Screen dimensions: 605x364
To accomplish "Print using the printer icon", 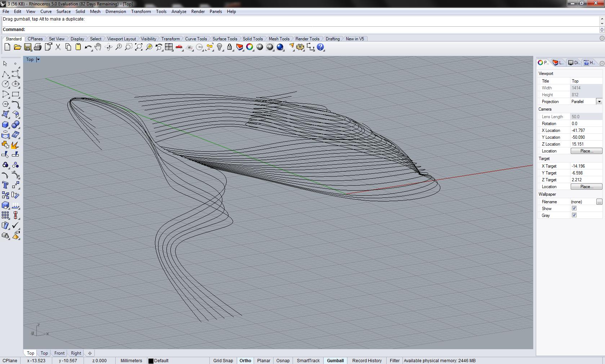I will click(x=37, y=47).
